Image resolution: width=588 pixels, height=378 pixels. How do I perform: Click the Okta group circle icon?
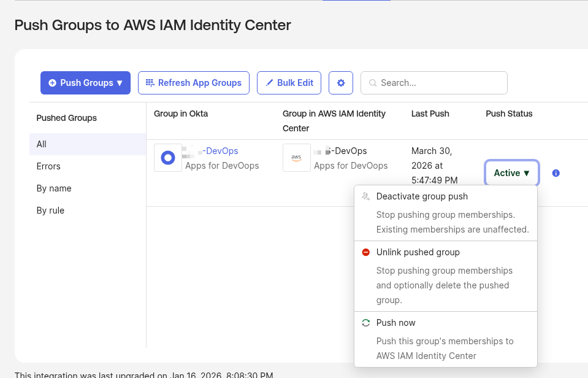[168, 158]
